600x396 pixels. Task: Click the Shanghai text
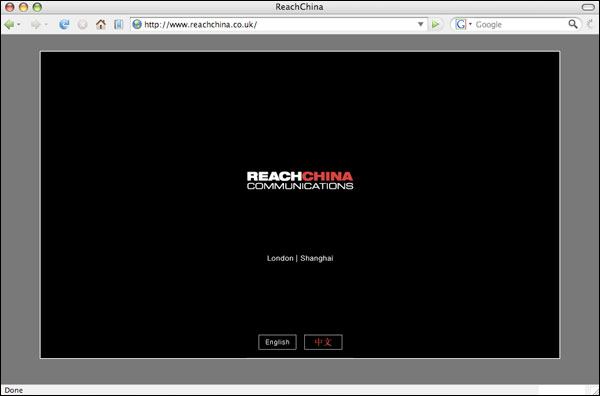[x=317, y=258]
